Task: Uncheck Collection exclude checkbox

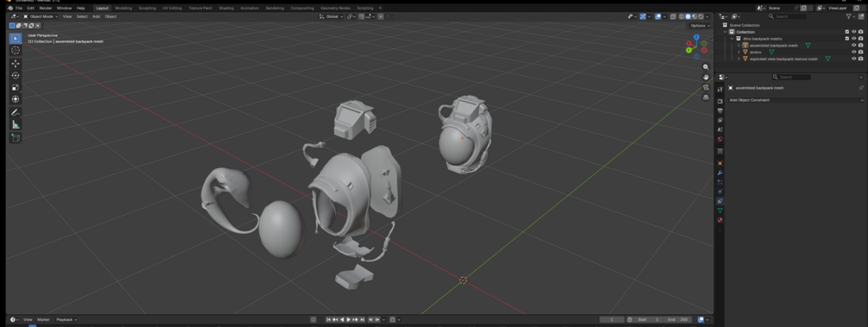Action: coord(847,32)
